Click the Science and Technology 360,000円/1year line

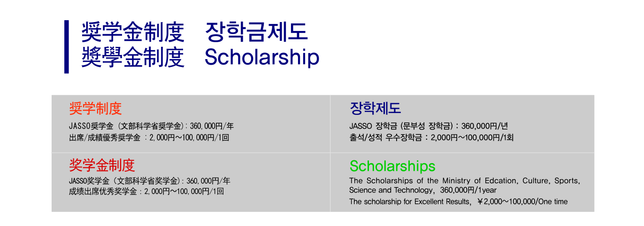[x=423, y=190]
